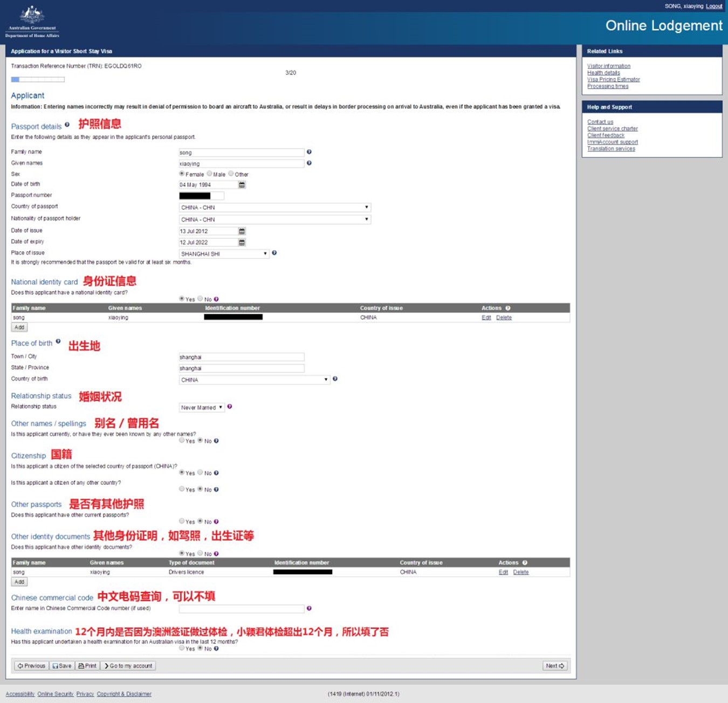728x703 pixels.
Task: Edit the Drivers licence entry
Action: pyautogui.click(x=503, y=572)
